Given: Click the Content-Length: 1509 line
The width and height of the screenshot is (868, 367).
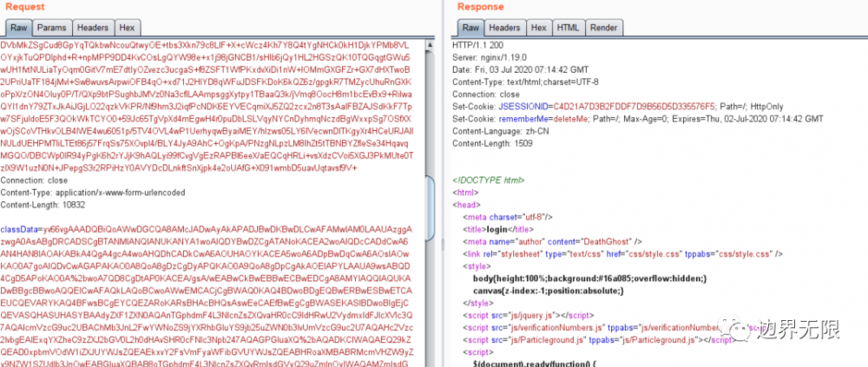Looking at the screenshot, I should [x=492, y=143].
